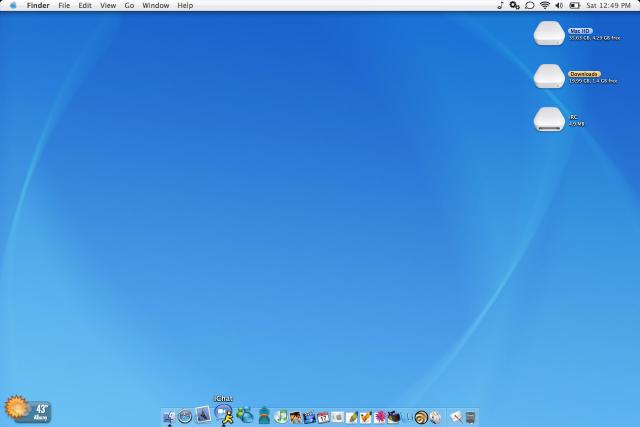Open the Help menu
The height and width of the screenshot is (427, 640).
(x=185, y=5)
